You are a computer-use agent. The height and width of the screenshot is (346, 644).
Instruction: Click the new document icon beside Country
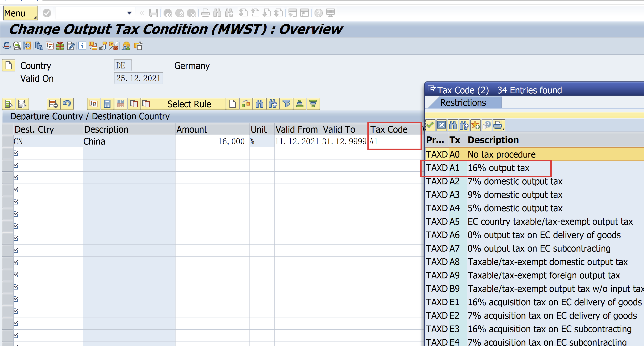pyautogui.click(x=9, y=65)
